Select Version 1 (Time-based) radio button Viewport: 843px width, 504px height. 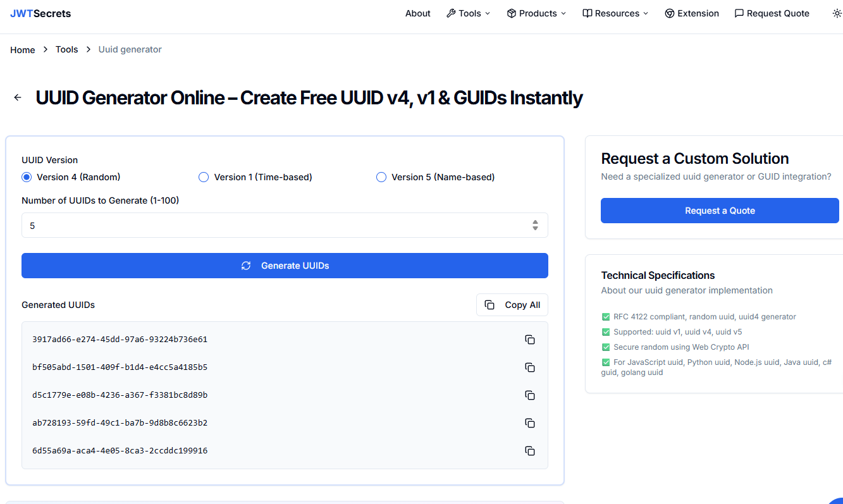coord(204,177)
